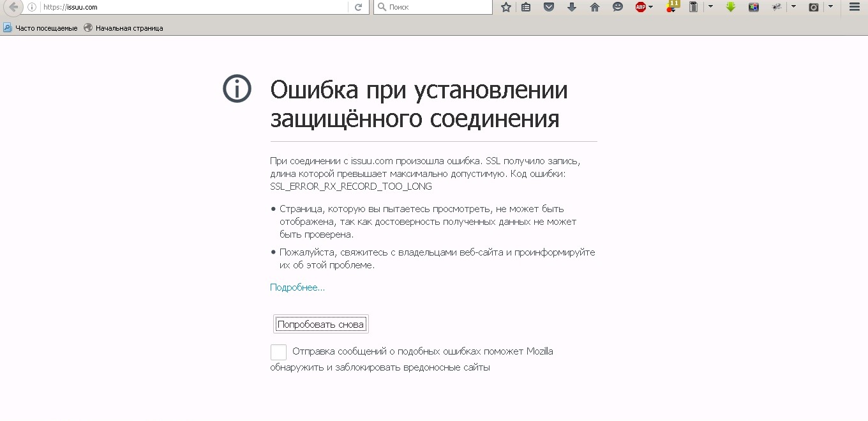Screen dimensions: 868x421
Task: Focus the URL address bar
Action: [x=195, y=7]
